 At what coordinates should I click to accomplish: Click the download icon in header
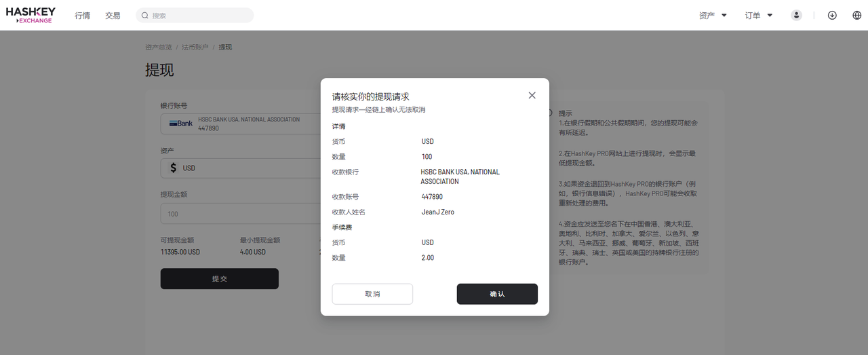click(x=832, y=15)
